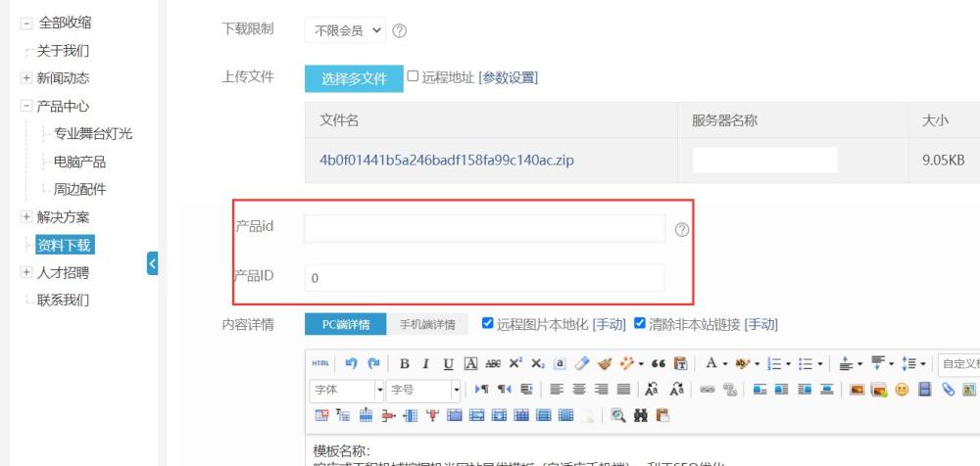Apply superscript formatting
Screen dimensions: 980x466
click(x=515, y=363)
